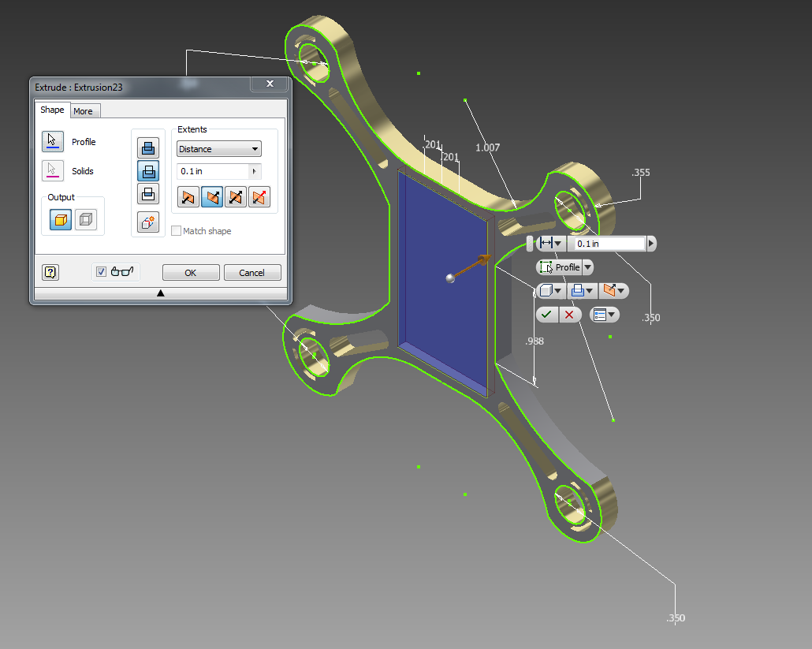Click the mini-toolbar Profile button

point(559,267)
